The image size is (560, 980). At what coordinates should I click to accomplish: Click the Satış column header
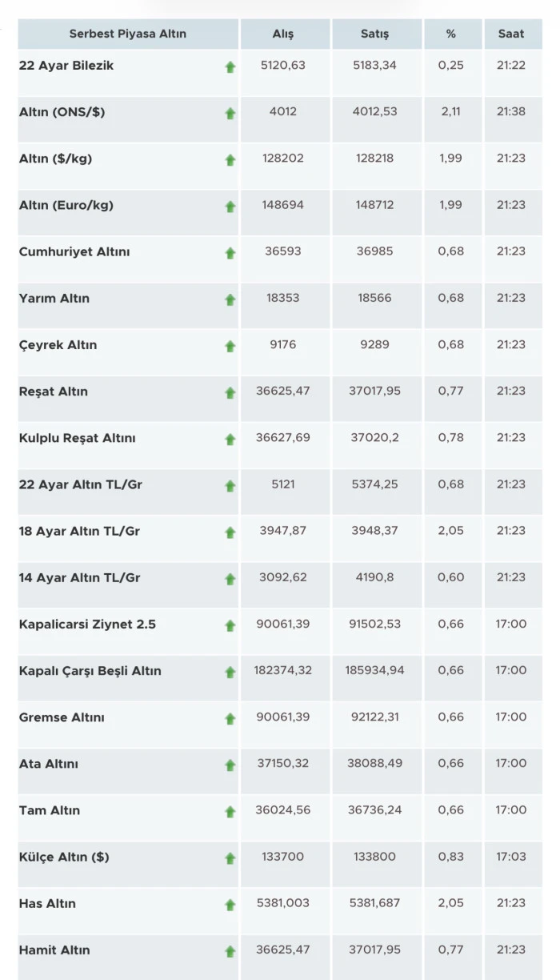pos(375,34)
